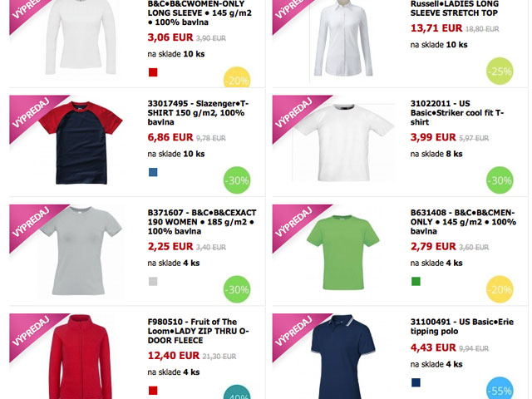532x399 pixels.
Task: Open the Fruit of The Loom Lady Zip fleece link
Action: pyautogui.click(x=198, y=331)
